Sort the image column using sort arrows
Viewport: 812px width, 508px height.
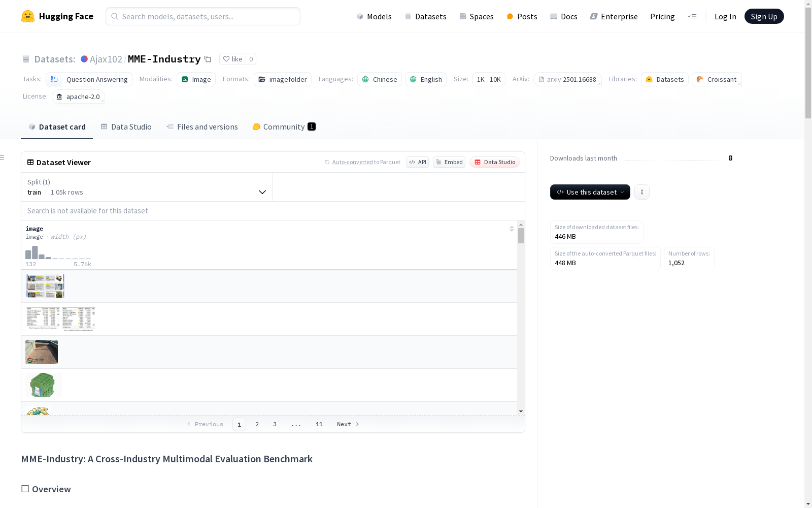[x=512, y=229]
